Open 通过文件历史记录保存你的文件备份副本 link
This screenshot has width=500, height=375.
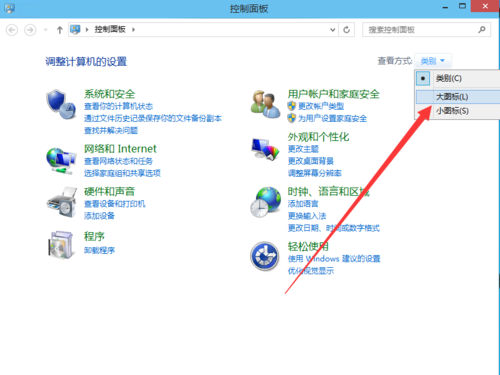pos(153,118)
